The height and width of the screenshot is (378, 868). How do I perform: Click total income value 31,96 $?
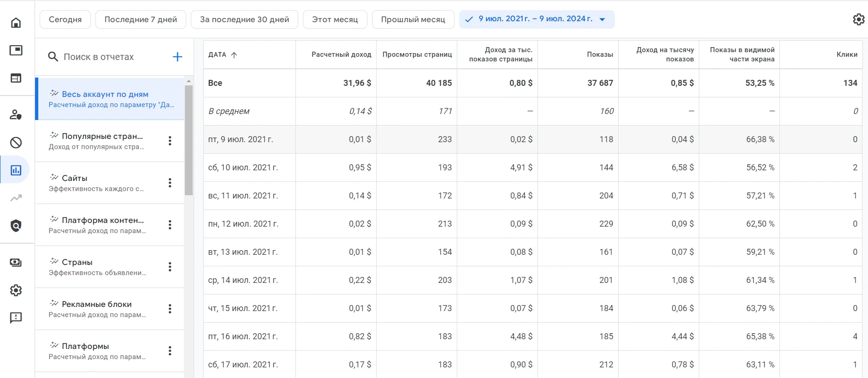click(x=357, y=83)
